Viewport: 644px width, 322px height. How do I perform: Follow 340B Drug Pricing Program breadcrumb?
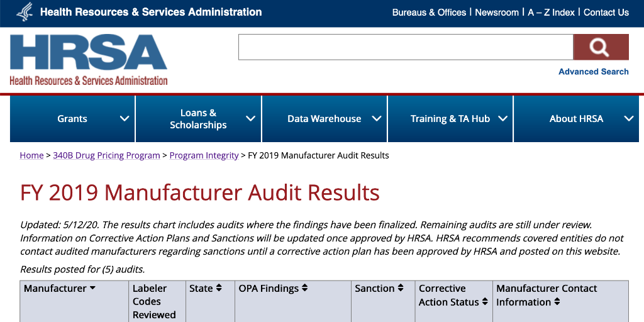pyautogui.click(x=106, y=155)
